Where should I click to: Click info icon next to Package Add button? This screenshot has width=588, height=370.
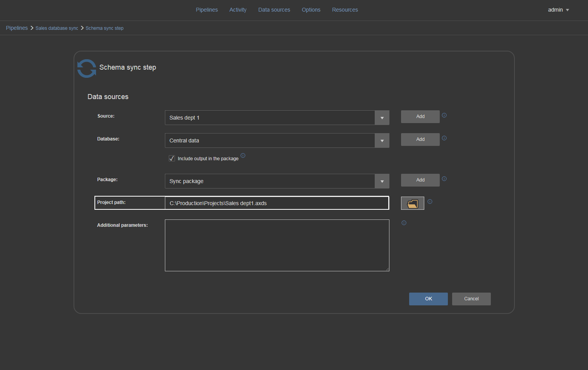pyautogui.click(x=444, y=179)
